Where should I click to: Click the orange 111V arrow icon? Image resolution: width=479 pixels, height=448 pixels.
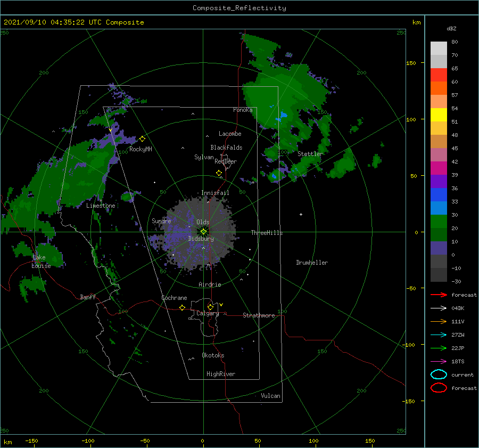(x=439, y=321)
